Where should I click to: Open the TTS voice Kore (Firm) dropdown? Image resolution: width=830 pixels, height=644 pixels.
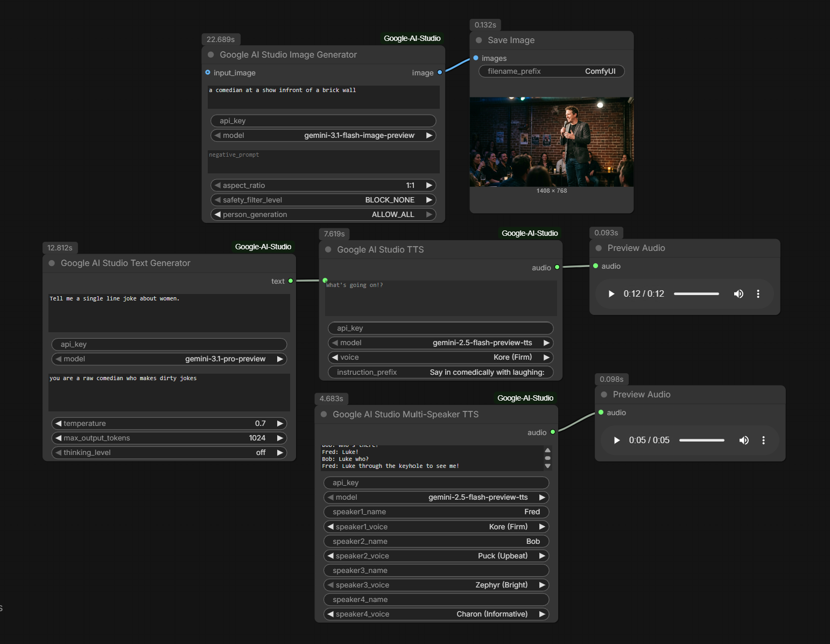click(x=440, y=358)
